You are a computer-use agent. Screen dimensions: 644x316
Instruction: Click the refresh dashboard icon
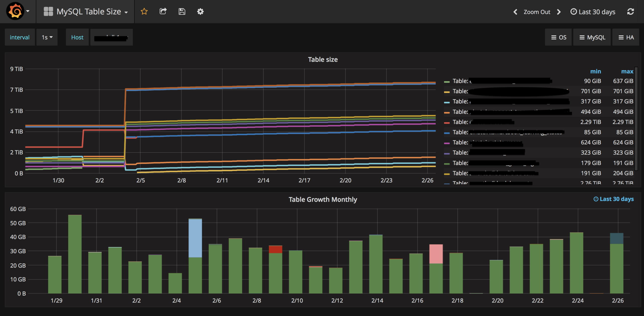630,12
